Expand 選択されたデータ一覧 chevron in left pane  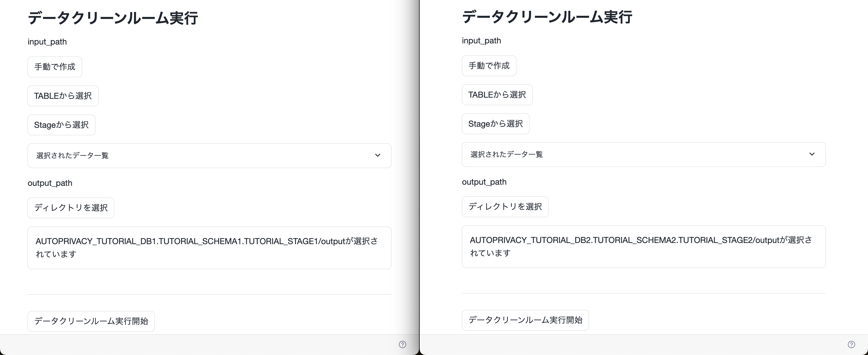coord(377,155)
